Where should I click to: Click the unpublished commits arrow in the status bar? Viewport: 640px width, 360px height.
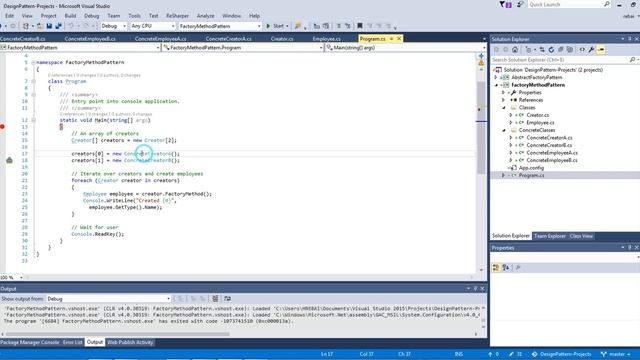pyautogui.click(x=493, y=354)
